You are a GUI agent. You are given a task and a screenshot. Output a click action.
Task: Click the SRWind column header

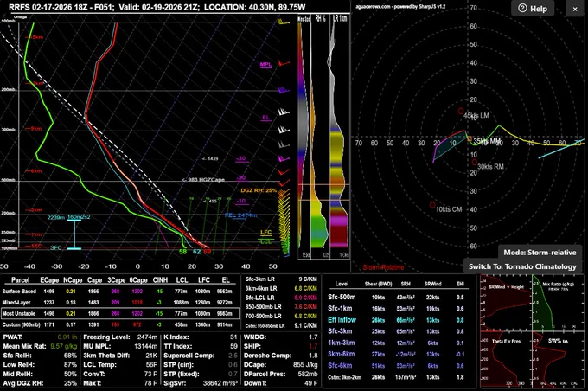(432, 284)
